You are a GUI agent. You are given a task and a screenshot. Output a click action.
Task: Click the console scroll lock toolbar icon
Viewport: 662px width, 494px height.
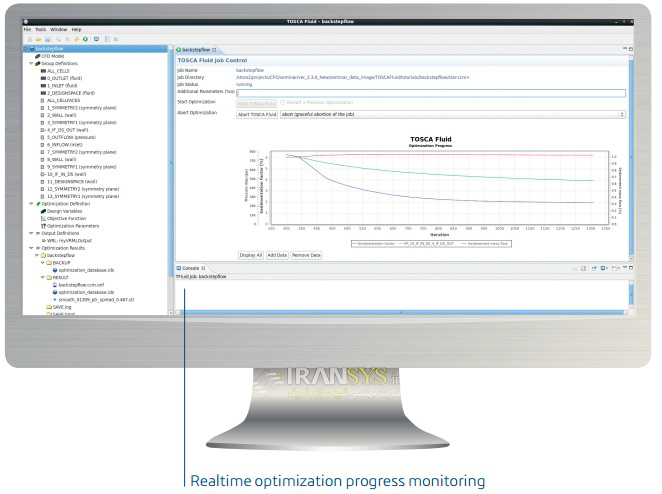(x=583, y=269)
